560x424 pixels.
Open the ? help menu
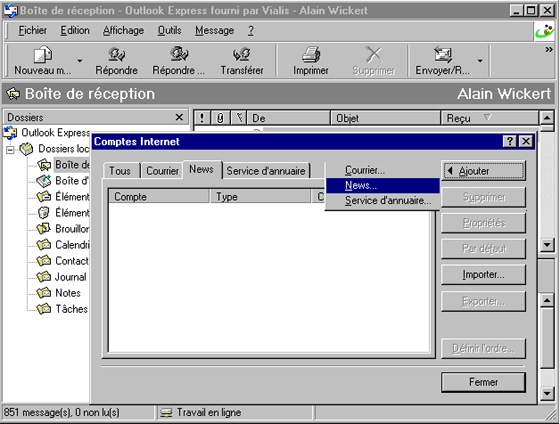[x=251, y=31]
